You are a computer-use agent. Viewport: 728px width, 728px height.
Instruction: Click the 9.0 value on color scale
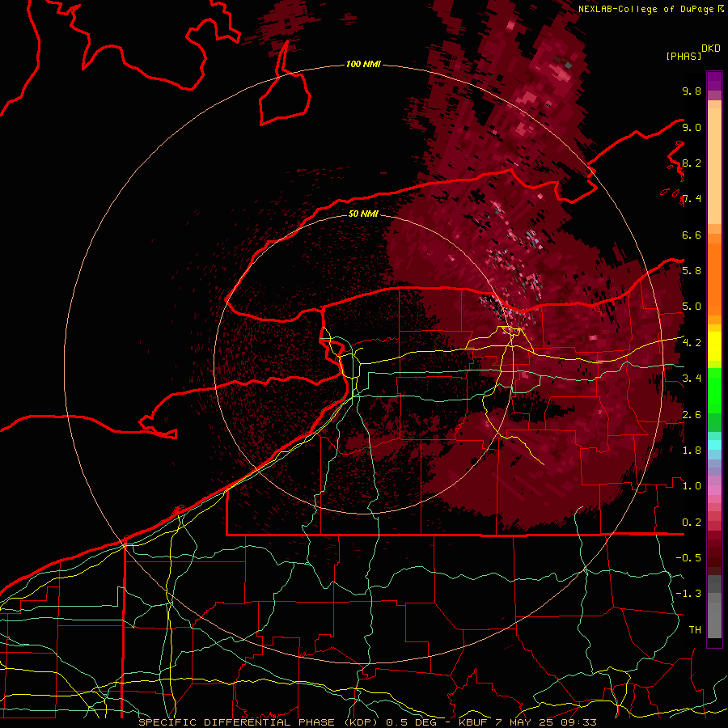click(x=692, y=127)
